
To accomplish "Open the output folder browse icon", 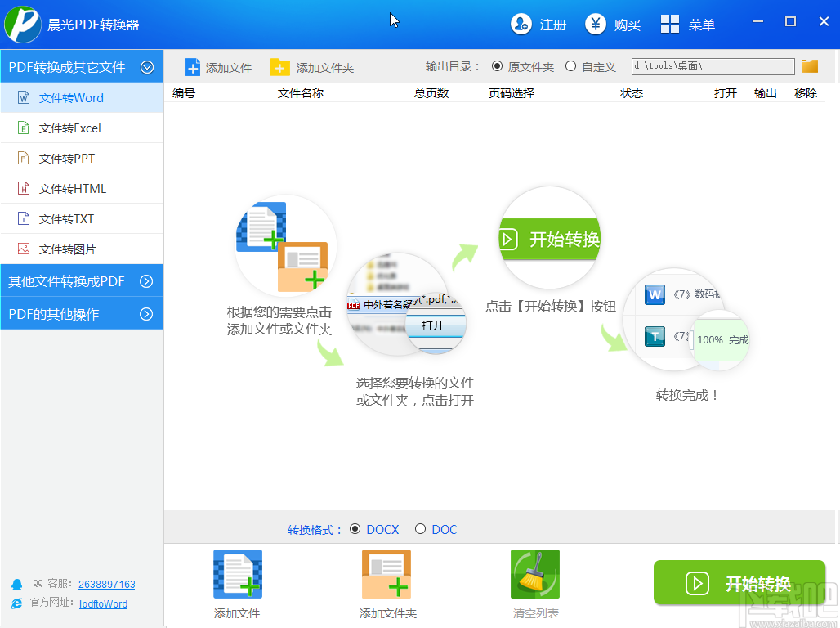I will click(x=809, y=65).
